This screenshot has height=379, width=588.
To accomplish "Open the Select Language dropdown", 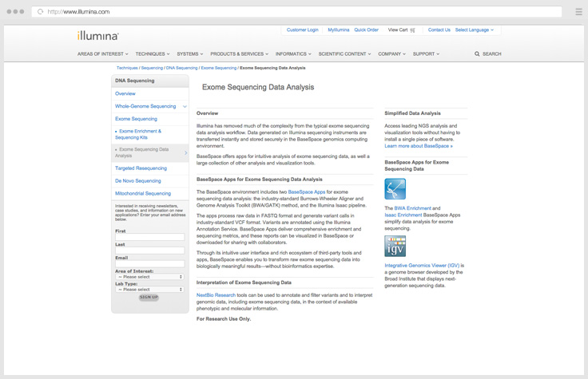I will tap(474, 30).
